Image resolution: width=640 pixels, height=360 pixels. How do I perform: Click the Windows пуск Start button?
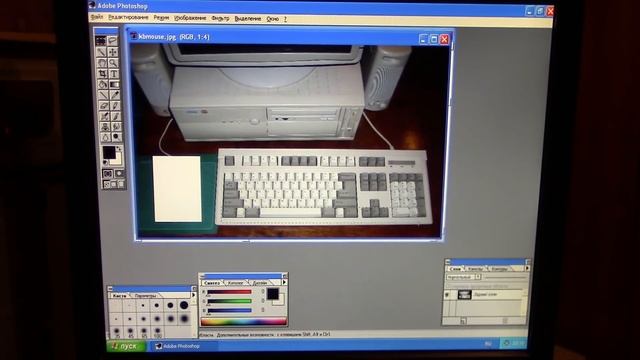(126, 346)
